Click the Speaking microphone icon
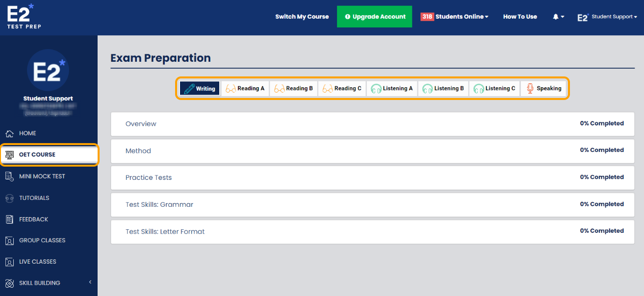 530,88
